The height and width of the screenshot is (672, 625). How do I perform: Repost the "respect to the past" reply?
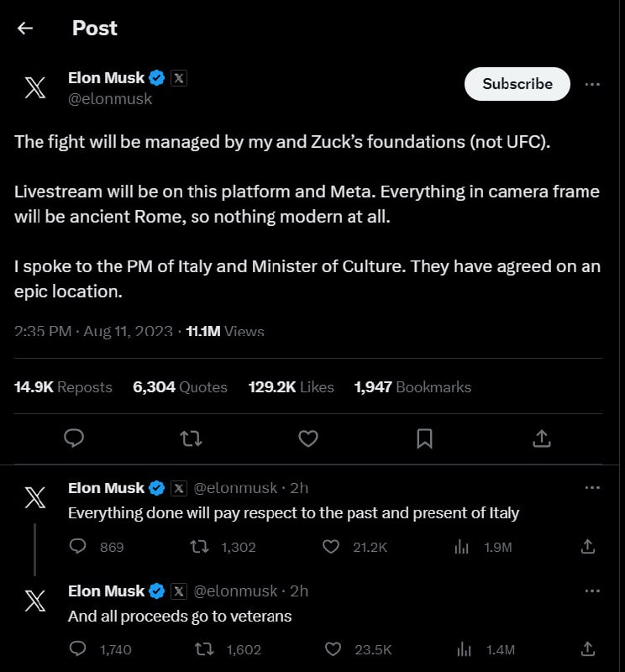pyautogui.click(x=199, y=547)
